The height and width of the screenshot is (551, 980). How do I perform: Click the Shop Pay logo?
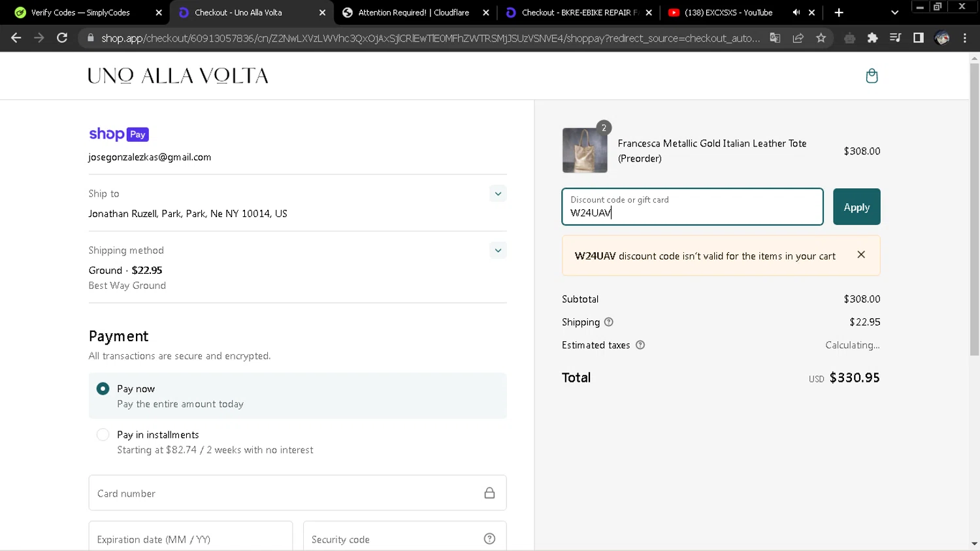point(119,134)
